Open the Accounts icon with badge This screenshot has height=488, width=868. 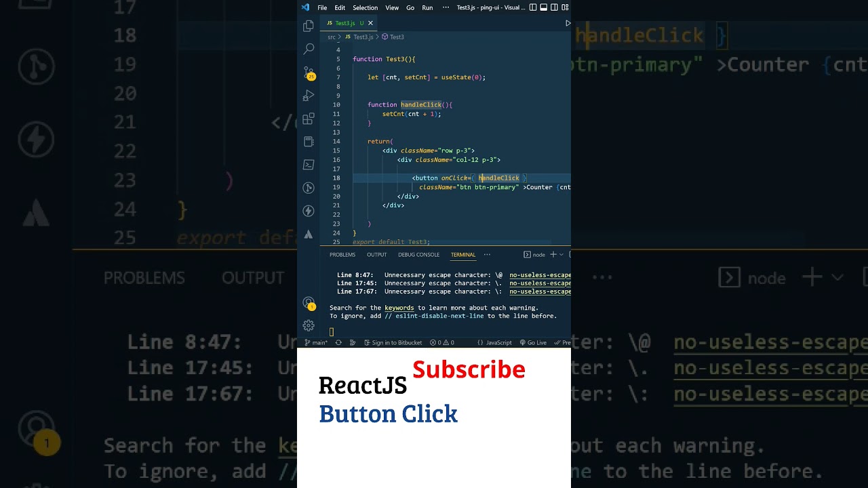click(309, 303)
